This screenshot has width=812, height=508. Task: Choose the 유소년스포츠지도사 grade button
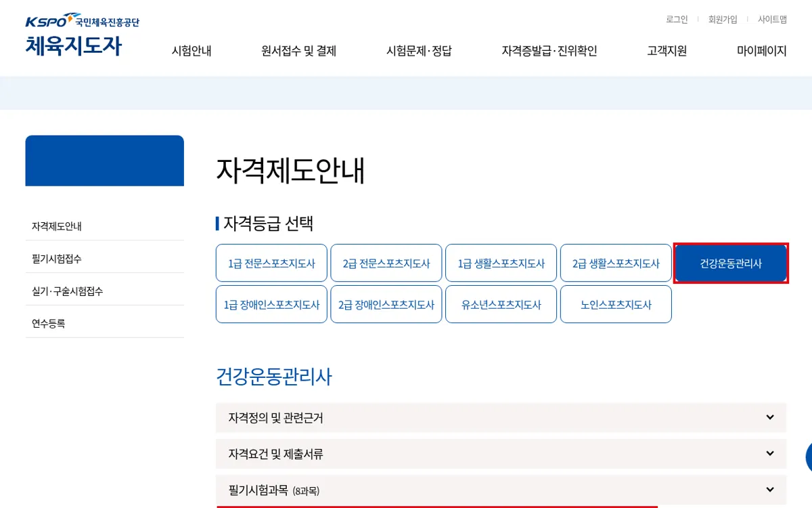[501, 304]
